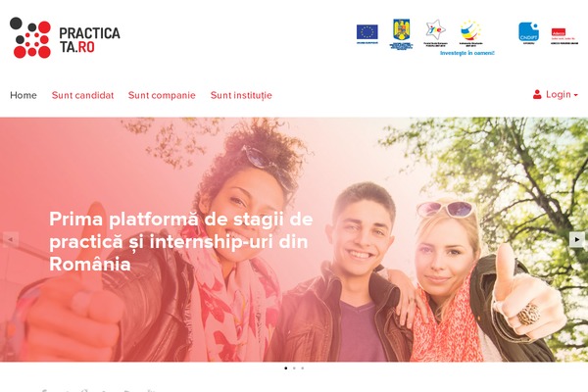Select the third carousel indicator dot
The height and width of the screenshot is (392, 588).
(x=302, y=368)
